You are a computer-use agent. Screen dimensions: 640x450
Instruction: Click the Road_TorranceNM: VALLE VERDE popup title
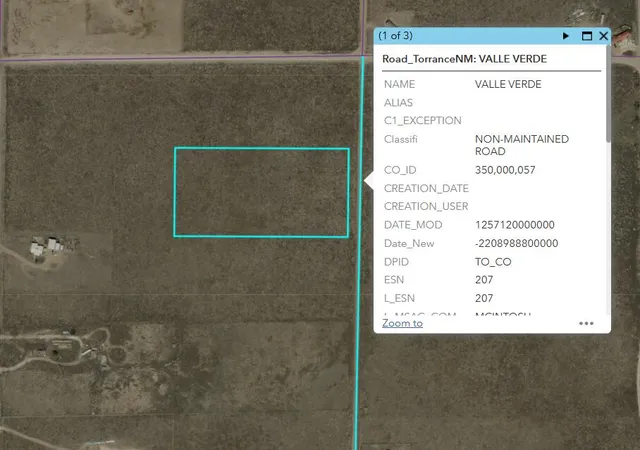pyautogui.click(x=464, y=59)
